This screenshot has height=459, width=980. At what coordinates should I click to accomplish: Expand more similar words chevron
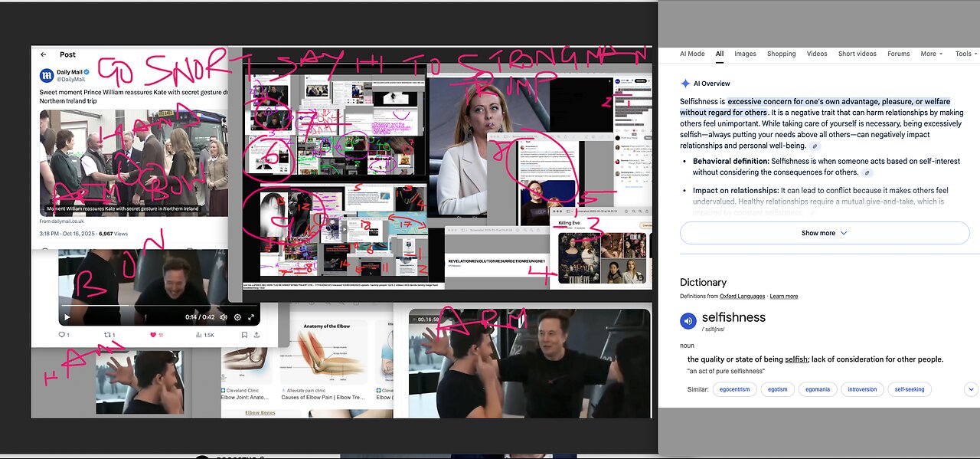[x=971, y=389]
